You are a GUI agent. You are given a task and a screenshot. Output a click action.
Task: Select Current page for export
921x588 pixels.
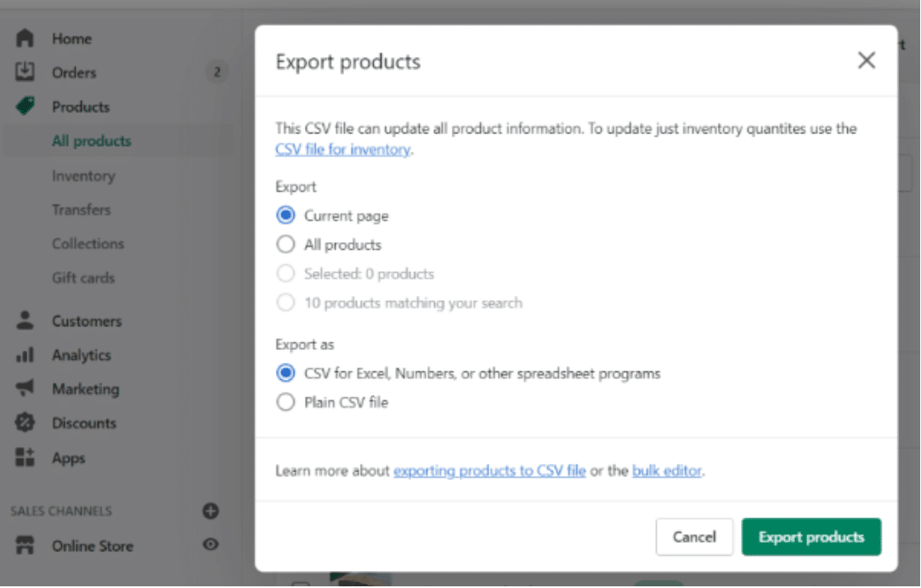click(285, 215)
